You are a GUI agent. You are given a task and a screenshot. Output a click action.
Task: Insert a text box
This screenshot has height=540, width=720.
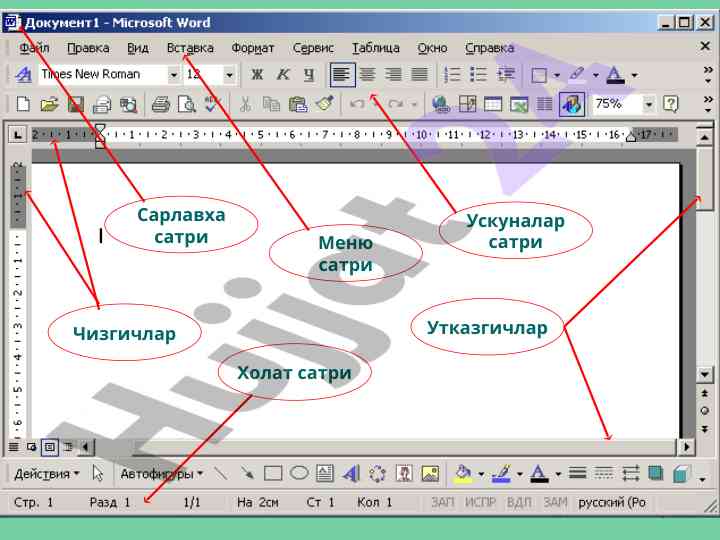point(325,473)
